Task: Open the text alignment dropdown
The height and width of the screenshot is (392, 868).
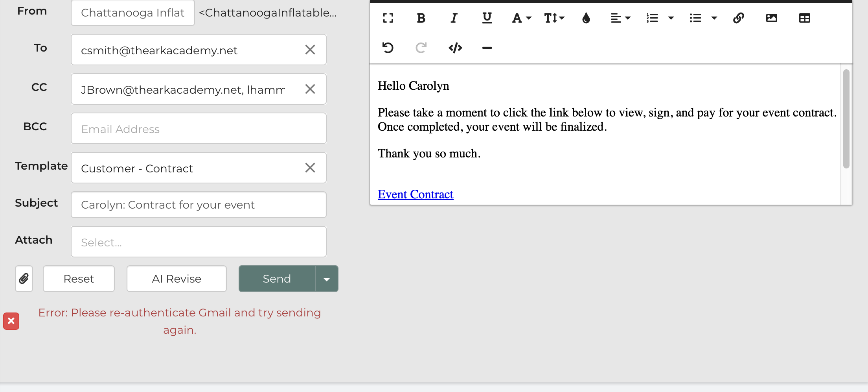Action: tap(621, 18)
